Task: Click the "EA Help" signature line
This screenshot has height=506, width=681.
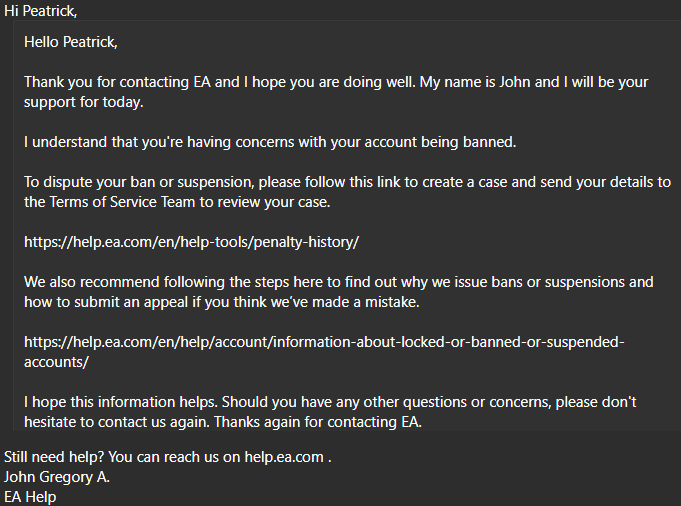Action: [x=30, y=496]
